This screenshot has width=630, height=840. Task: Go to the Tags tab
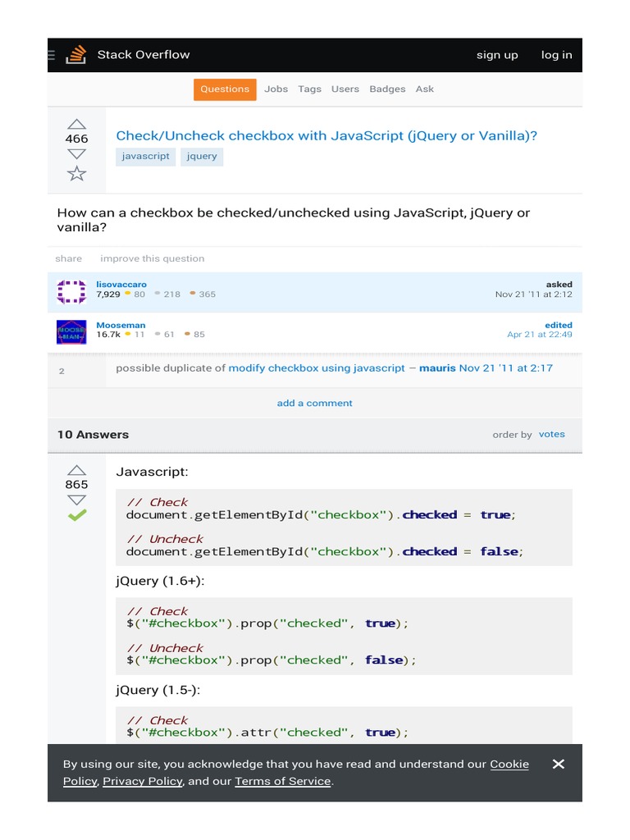click(309, 89)
